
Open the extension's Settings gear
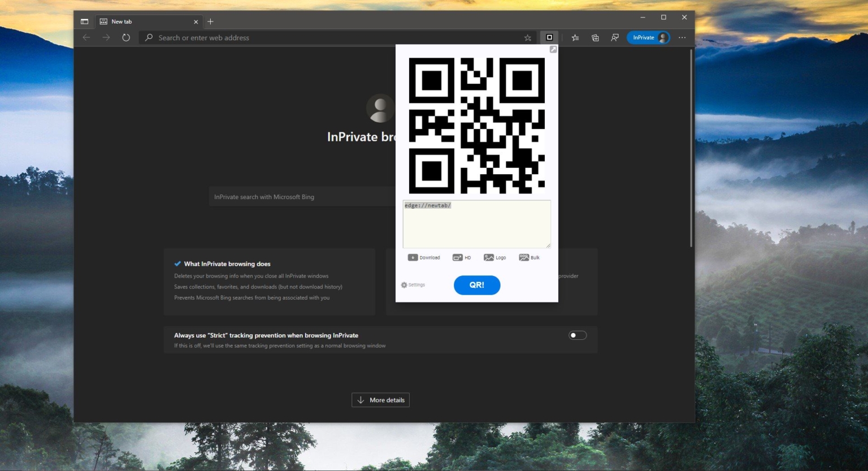point(413,284)
